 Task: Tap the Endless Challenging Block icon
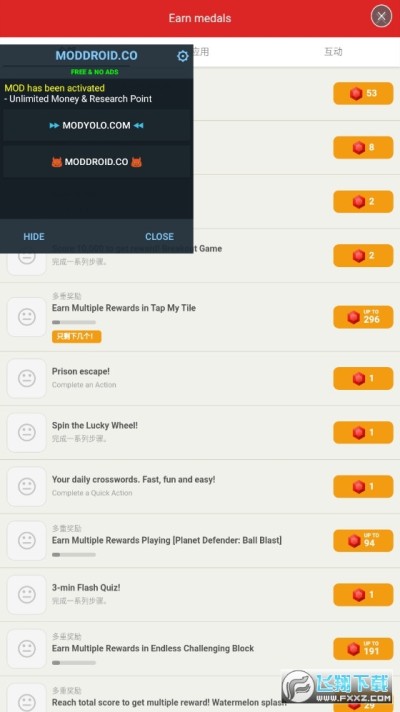27,648
